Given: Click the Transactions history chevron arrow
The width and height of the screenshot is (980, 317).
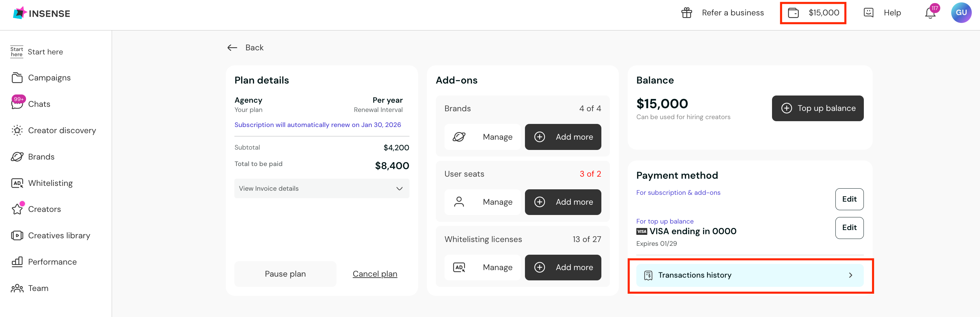Looking at the screenshot, I should (x=850, y=275).
